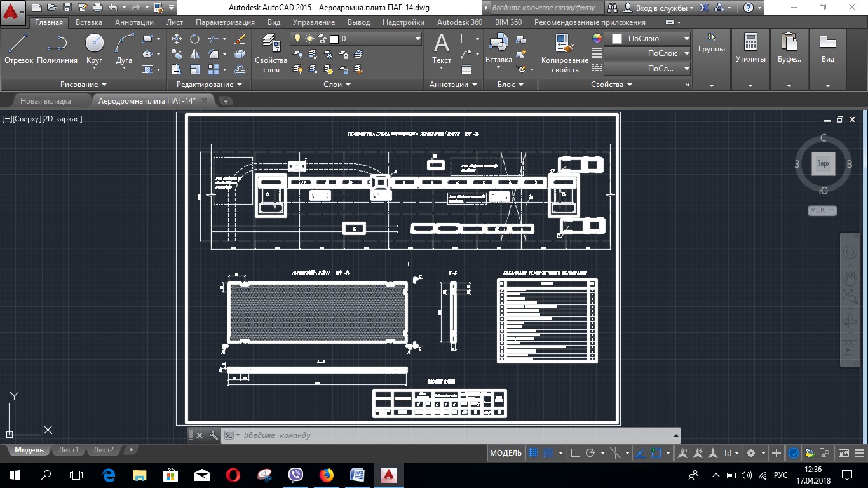Click the Undo arrow in quick access toolbar
868x488 pixels.
point(113,8)
